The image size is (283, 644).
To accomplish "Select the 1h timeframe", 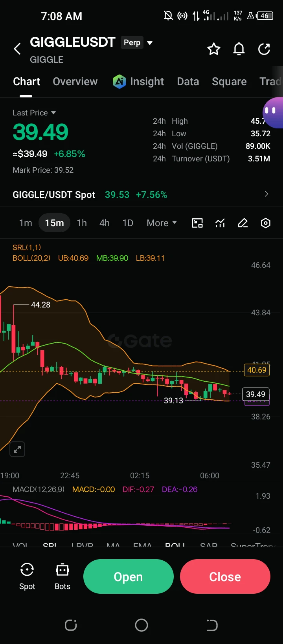I will point(82,223).
